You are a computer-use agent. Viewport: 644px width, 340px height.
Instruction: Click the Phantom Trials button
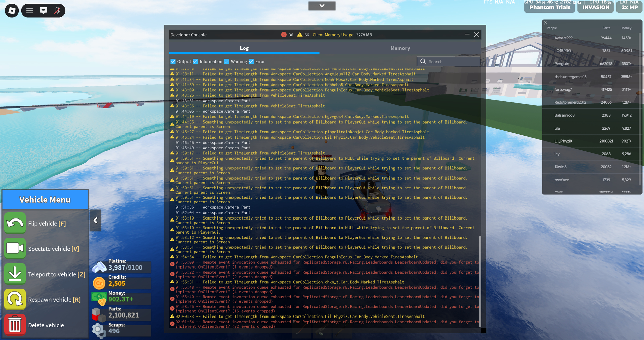[550, 7]
